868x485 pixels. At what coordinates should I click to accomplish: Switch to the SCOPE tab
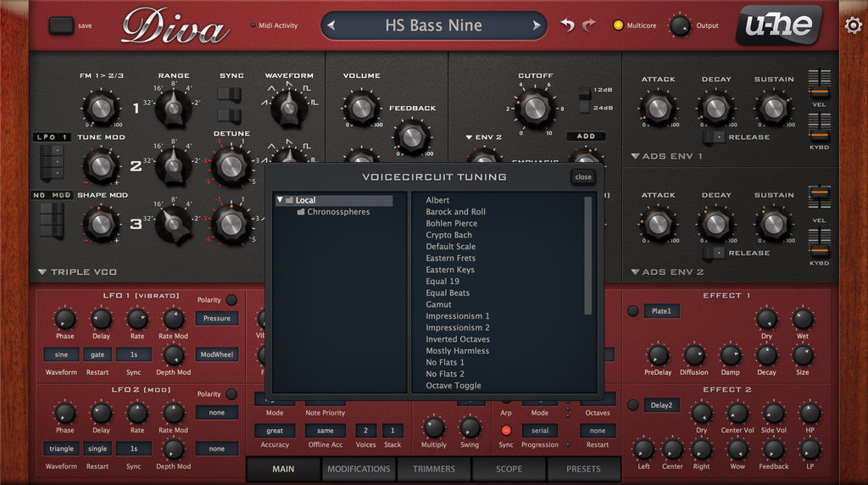509,469
